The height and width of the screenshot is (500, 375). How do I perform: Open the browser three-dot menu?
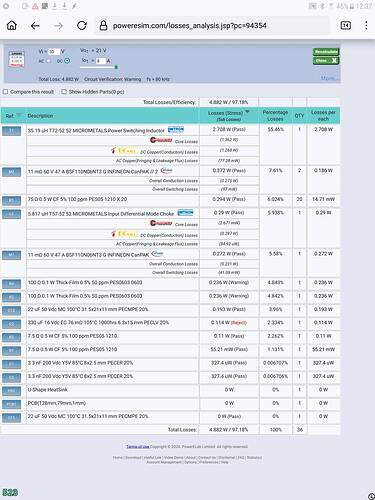[366, 25]
